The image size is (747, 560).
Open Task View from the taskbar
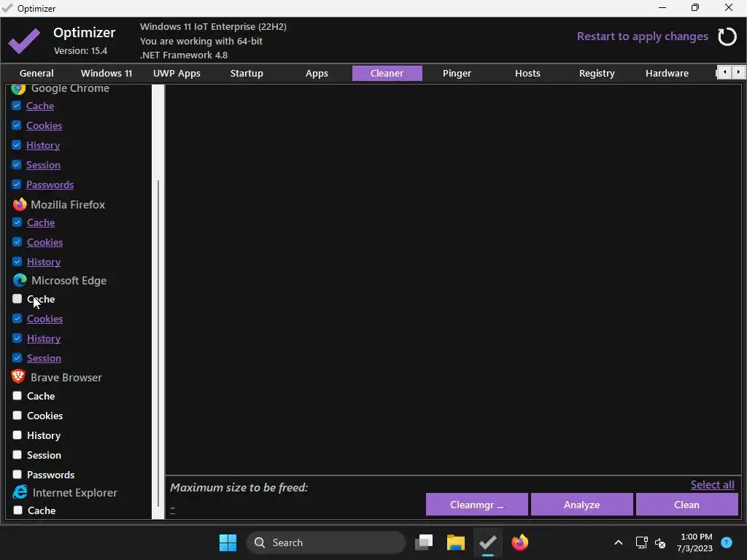tap(424, 542)
